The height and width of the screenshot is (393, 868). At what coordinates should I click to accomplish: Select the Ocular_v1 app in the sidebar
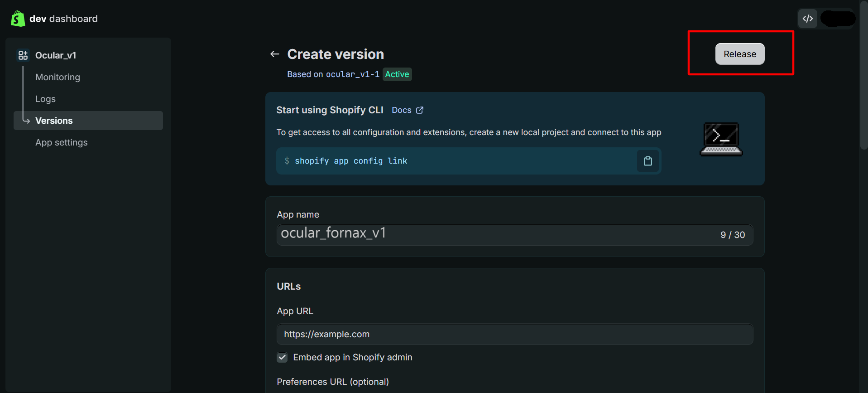point(56,55)
